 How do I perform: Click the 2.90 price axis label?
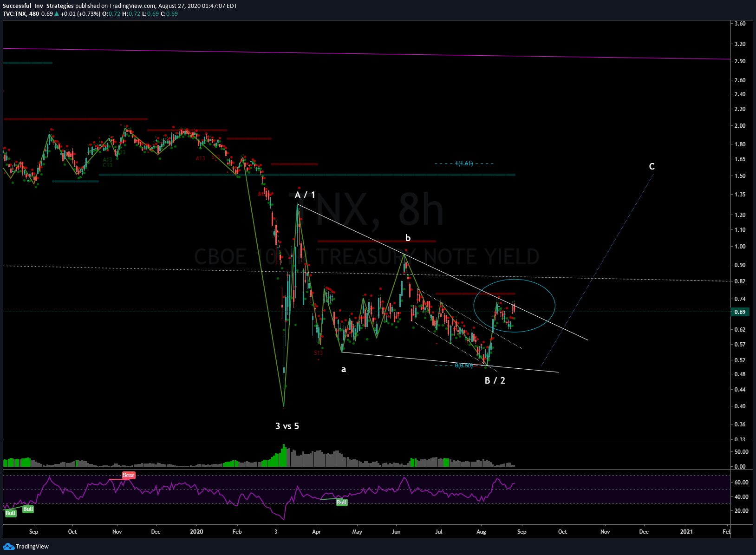click(740, 61)
